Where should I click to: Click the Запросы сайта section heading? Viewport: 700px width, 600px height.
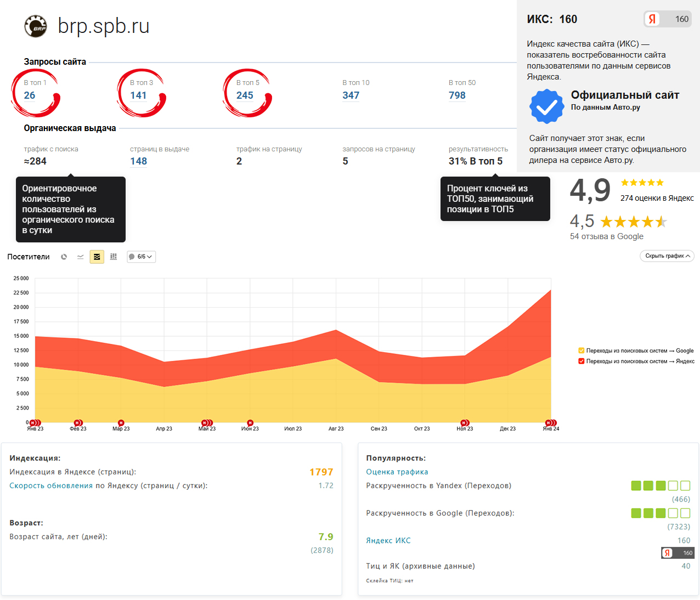pyautogui.click(x=55, y=62)
